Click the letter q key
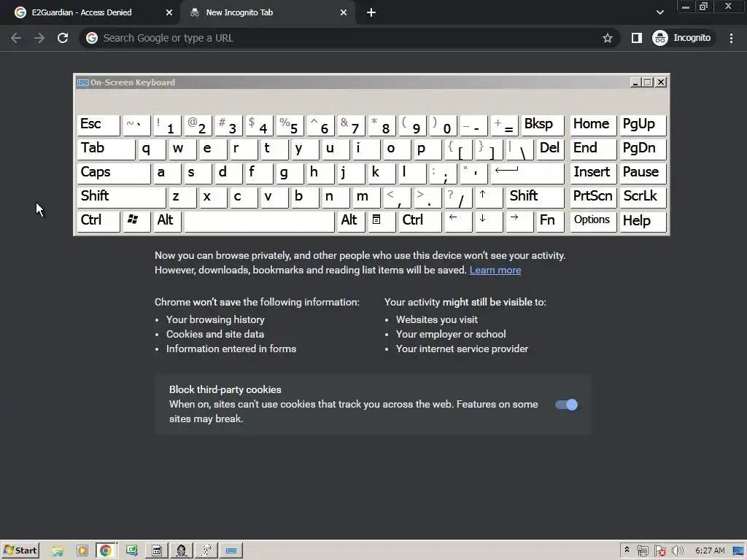Screen dimensions: 747x560 (x=152, y=149)
